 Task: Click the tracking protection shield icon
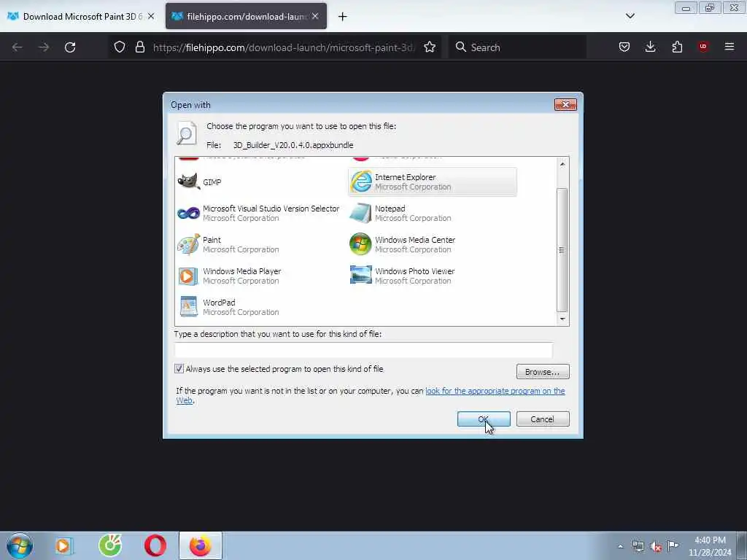[x=120, y=47]
